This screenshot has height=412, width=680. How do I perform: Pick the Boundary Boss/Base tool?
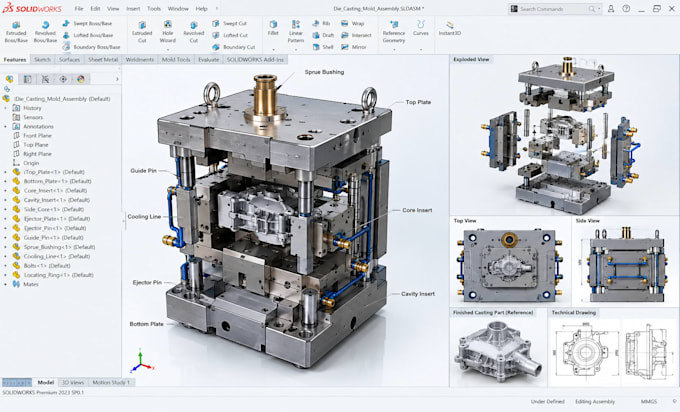91,47
